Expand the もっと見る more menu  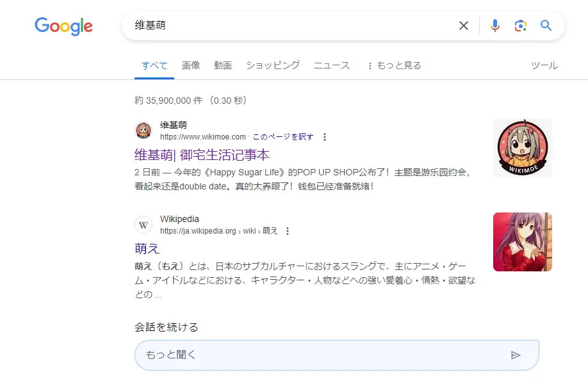pos(394,65)
